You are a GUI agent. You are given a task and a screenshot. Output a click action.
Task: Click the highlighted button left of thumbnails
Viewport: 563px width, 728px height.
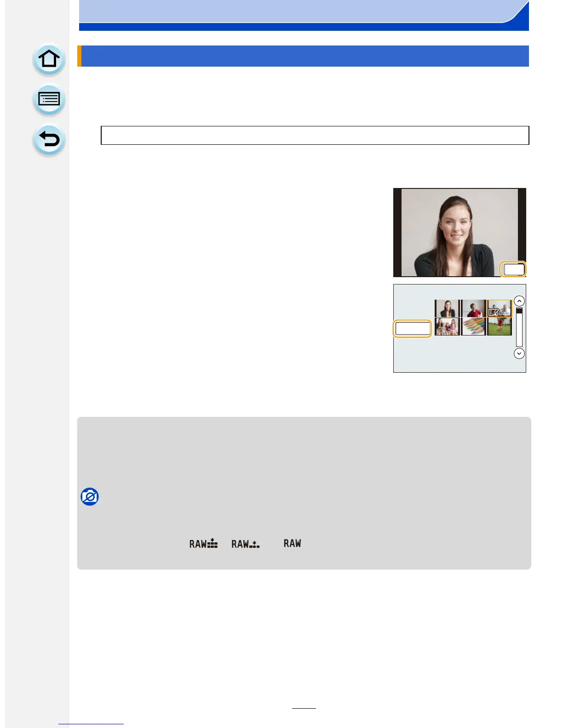pos(413,329)
